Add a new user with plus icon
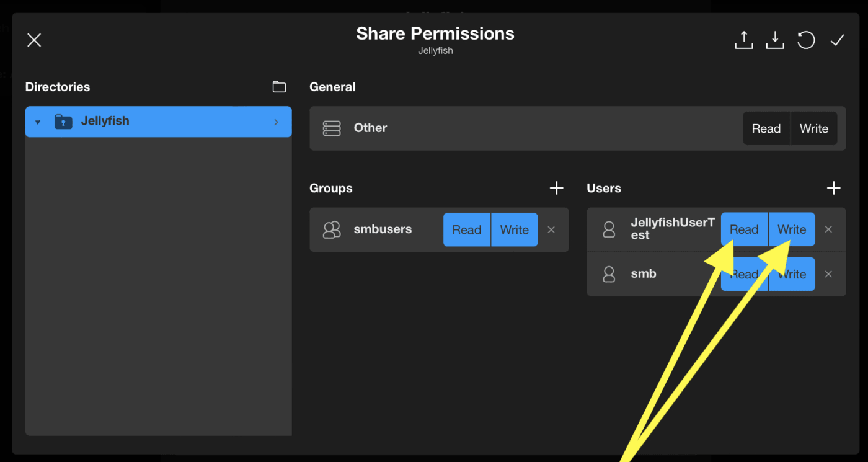The image size is (868, 462). [833, 188]
